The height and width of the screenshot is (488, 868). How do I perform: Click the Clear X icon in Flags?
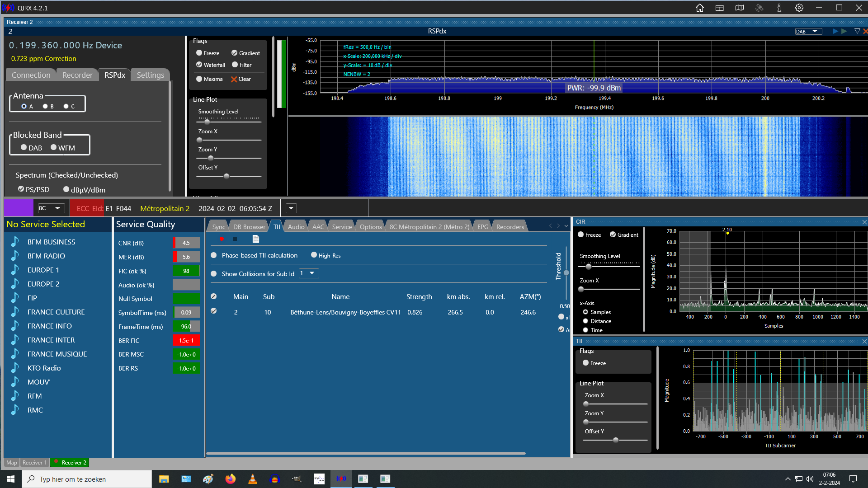(x=234, y=79)
